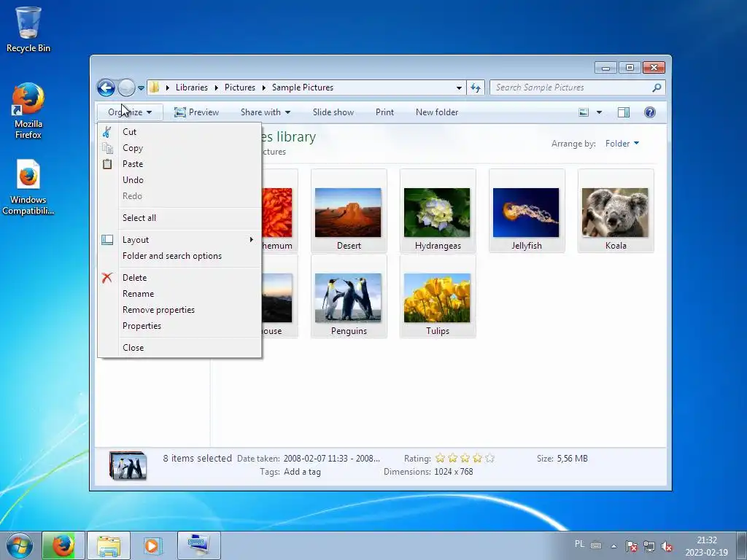Show hidden tray icons arrow
This screenshot has height=560, width=747.
(614, 546)
